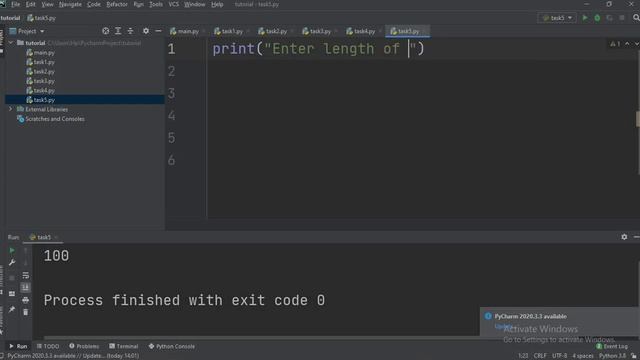Click the print icon in Run console
This screenshot has width=640, height=360.
25,300
